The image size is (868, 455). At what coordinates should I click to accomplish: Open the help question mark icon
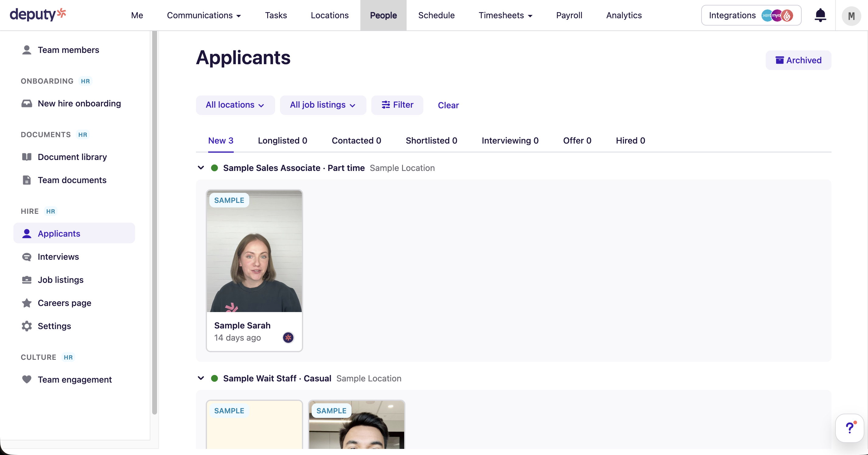coord(850,428)
